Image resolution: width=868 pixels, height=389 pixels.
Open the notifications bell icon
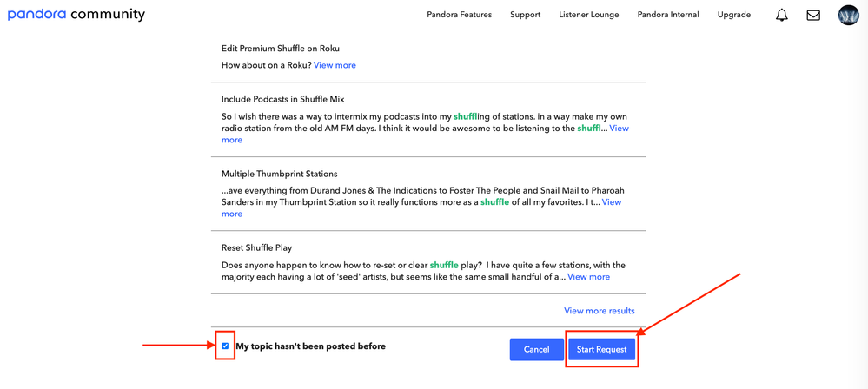[782, 15]
